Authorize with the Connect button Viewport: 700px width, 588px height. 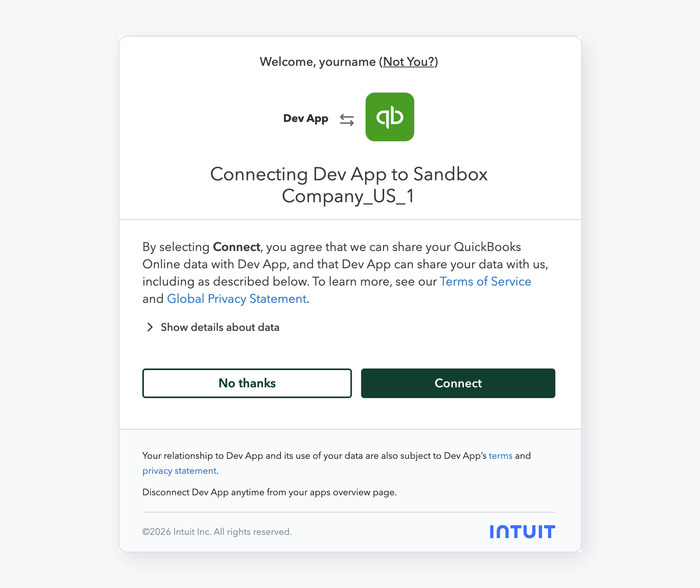[458, 383]
